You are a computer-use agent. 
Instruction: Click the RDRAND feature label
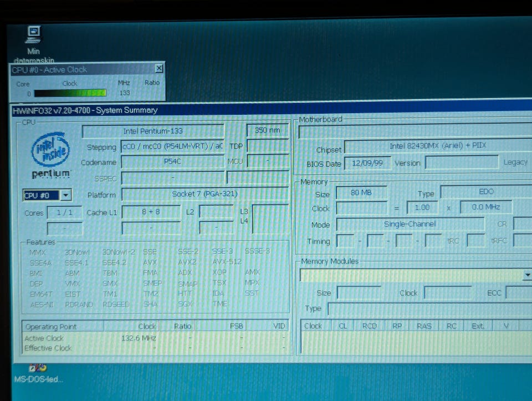point(79,304)
